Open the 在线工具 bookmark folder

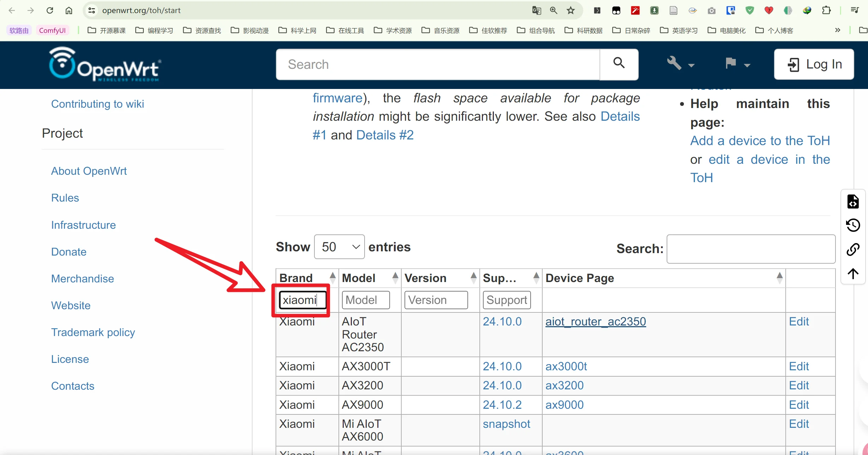click(x=345, y=30)
